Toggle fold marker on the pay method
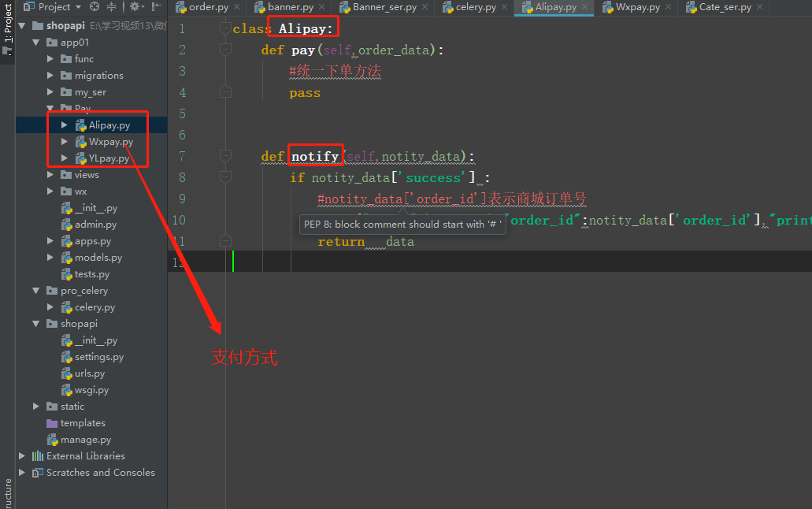 (x=225, y=50)
